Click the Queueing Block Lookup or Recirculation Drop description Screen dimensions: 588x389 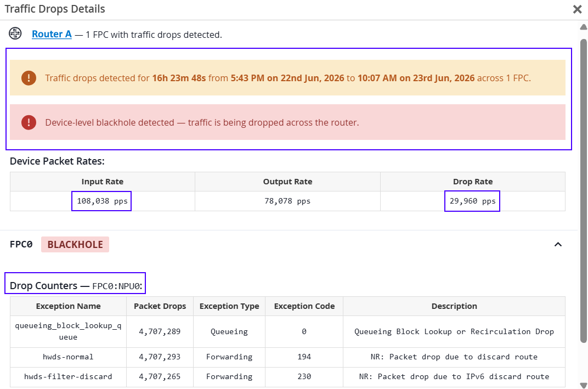[454, 331]
